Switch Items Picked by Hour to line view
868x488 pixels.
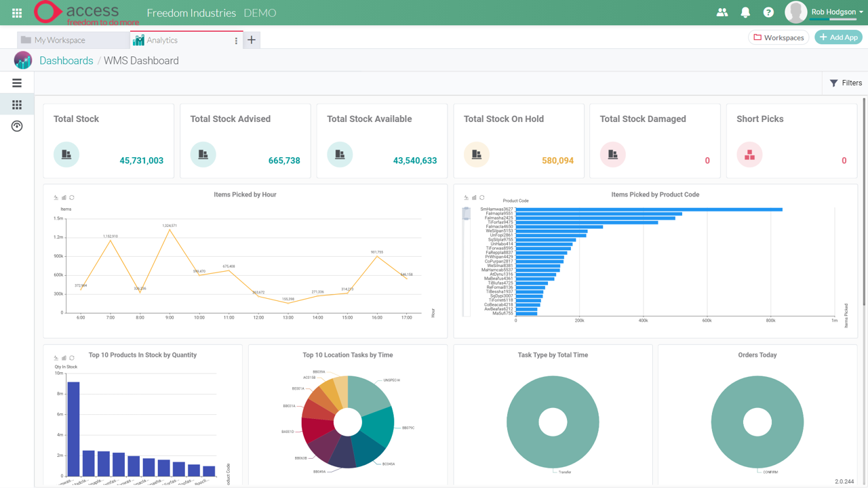coord(56,198)
